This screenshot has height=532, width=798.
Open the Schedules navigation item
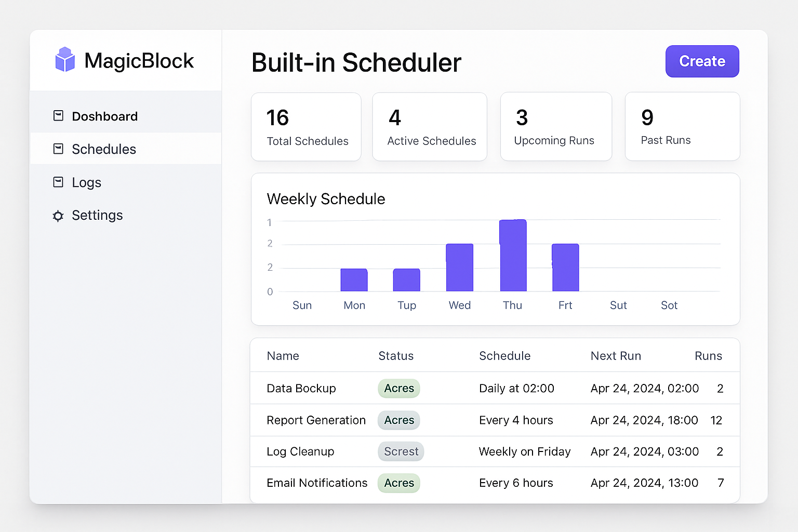pyautogui.click(x=104, y=149)
